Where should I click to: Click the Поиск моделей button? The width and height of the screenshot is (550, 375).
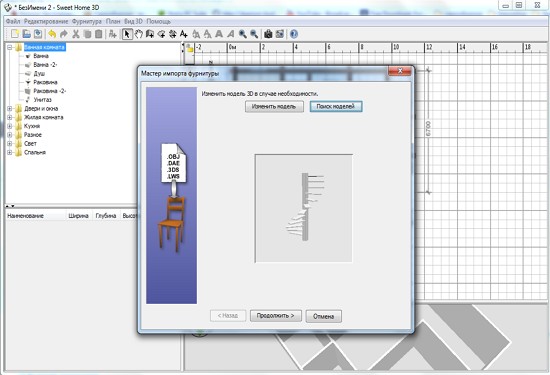[x=336, y=106]
